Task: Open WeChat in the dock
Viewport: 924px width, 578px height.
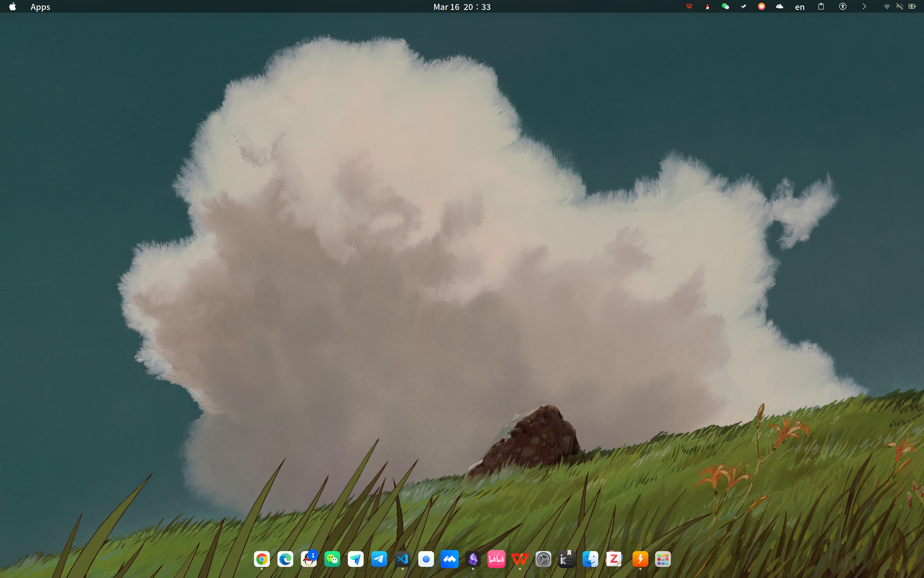Action: [x=332, y=559]
